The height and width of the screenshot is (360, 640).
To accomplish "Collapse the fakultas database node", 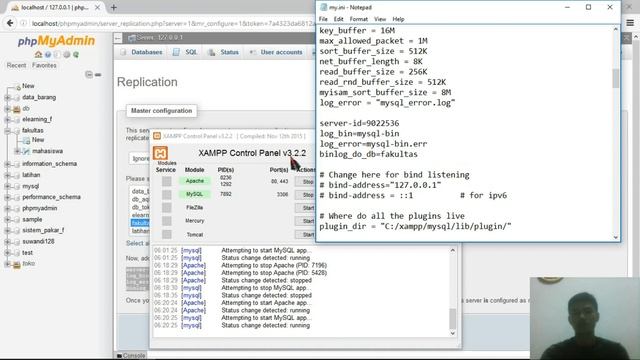I will 7,131.
